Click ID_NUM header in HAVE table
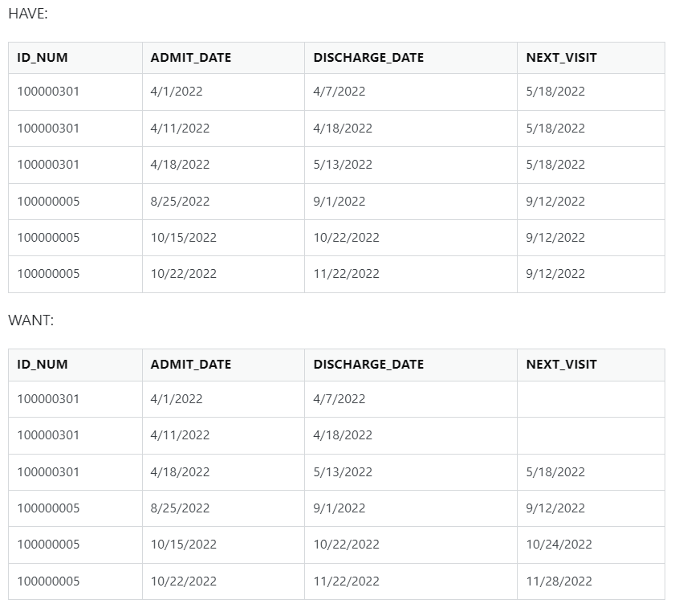The width and height of the screenshot is (675, 616). [x=43, y=58]
